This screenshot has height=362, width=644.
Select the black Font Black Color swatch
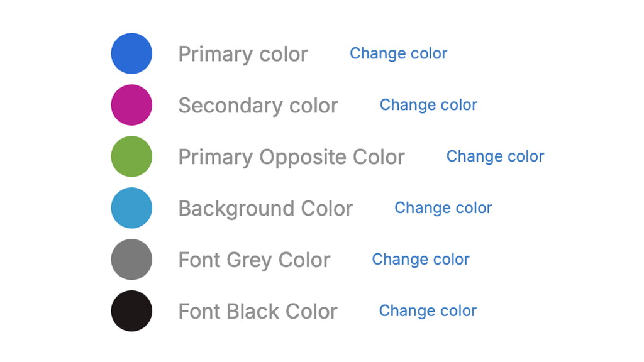coord(131,310)
